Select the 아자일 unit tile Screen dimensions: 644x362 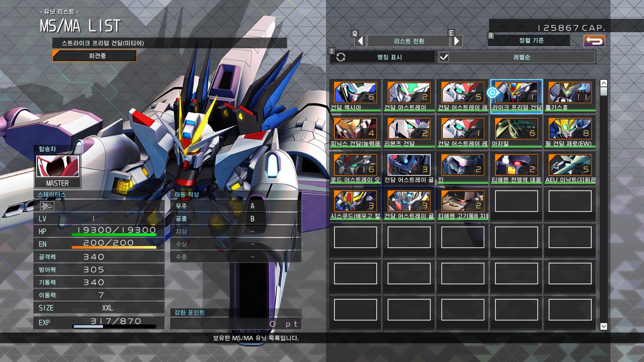click(516, 132)
